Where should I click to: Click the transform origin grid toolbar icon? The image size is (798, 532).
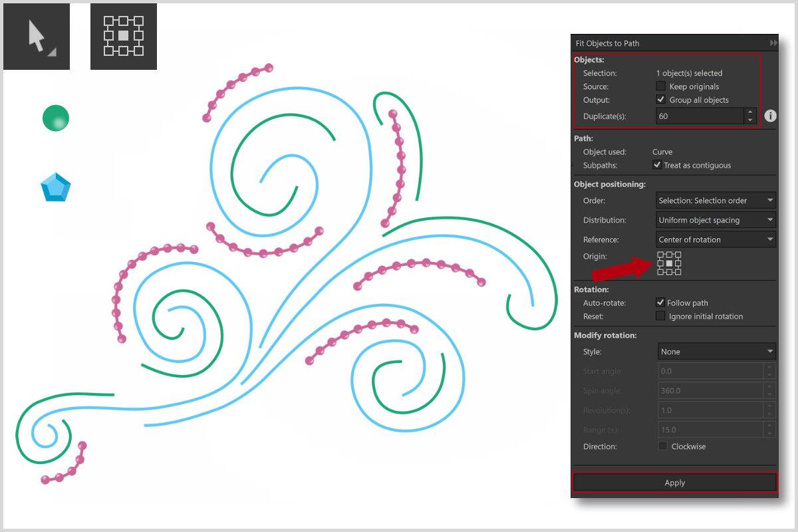123,36
